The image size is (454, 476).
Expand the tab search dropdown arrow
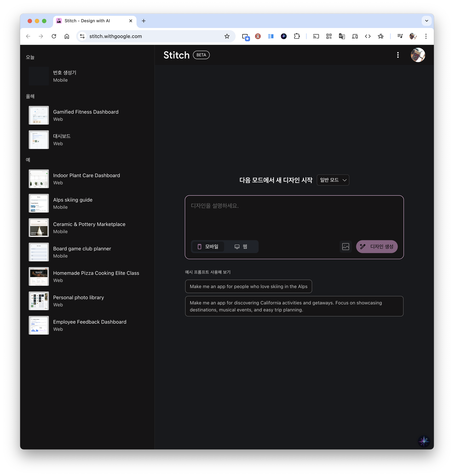click(x=427, y=21)
